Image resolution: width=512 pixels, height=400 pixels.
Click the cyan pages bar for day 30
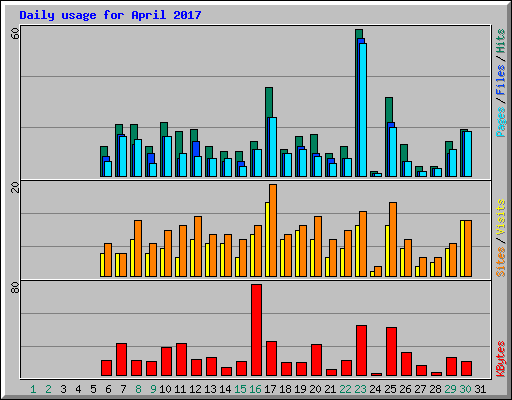468,154
